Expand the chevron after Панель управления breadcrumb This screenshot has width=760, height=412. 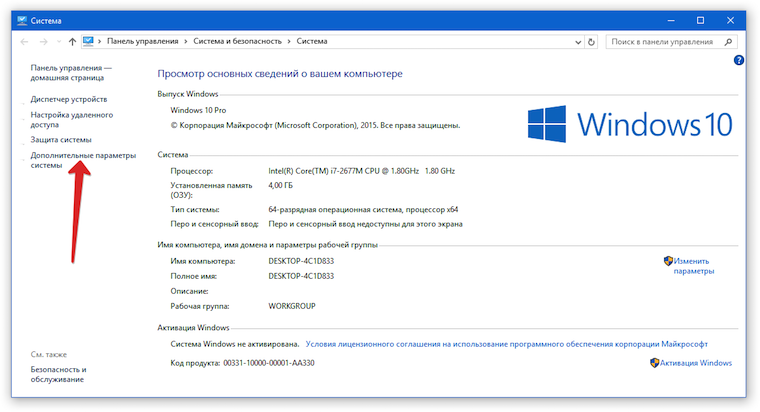click(x=185, y=42)
